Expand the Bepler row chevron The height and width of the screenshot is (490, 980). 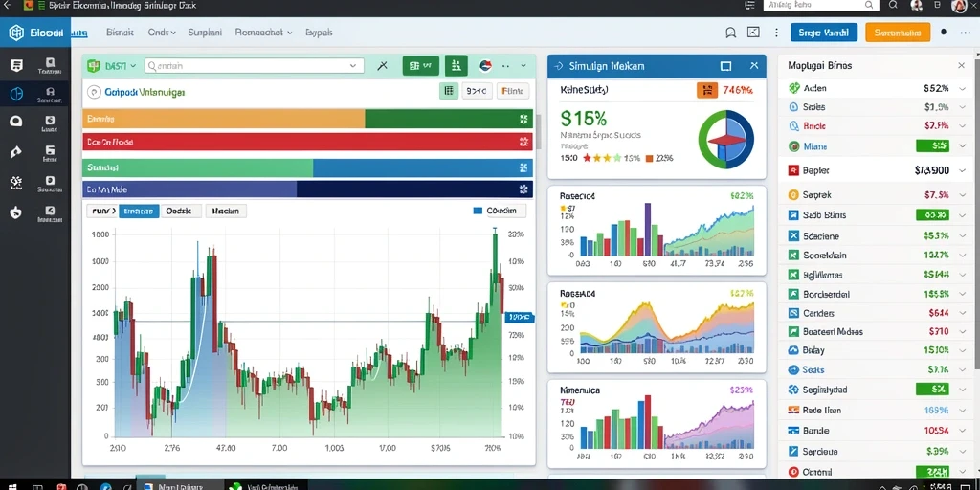tap(962, 170)
